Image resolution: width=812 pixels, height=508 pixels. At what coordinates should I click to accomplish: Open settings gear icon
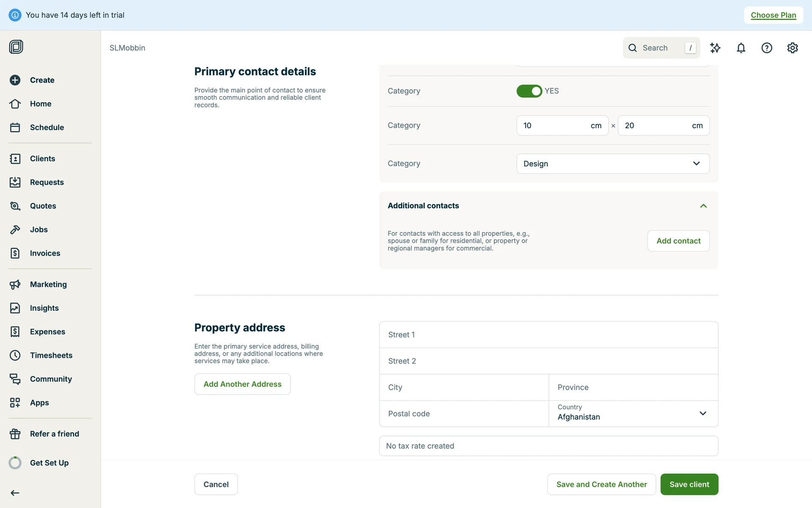pos(792,48)
